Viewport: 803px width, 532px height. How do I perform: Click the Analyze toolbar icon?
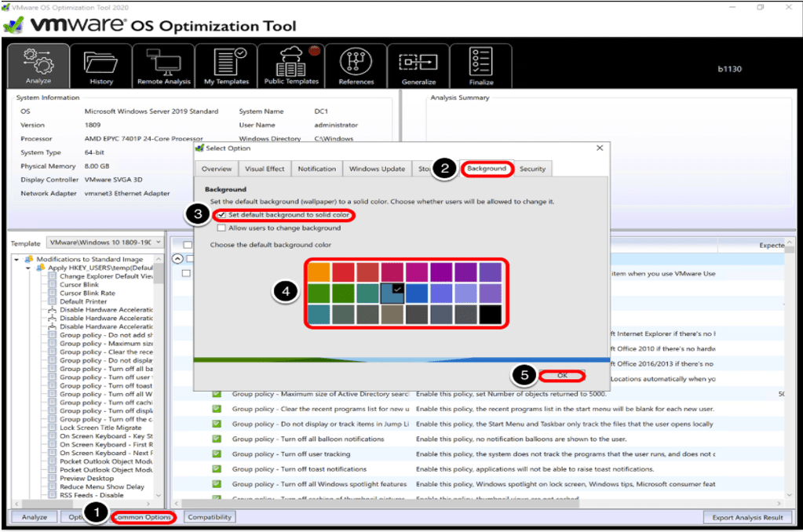click(x=38, y=66)
